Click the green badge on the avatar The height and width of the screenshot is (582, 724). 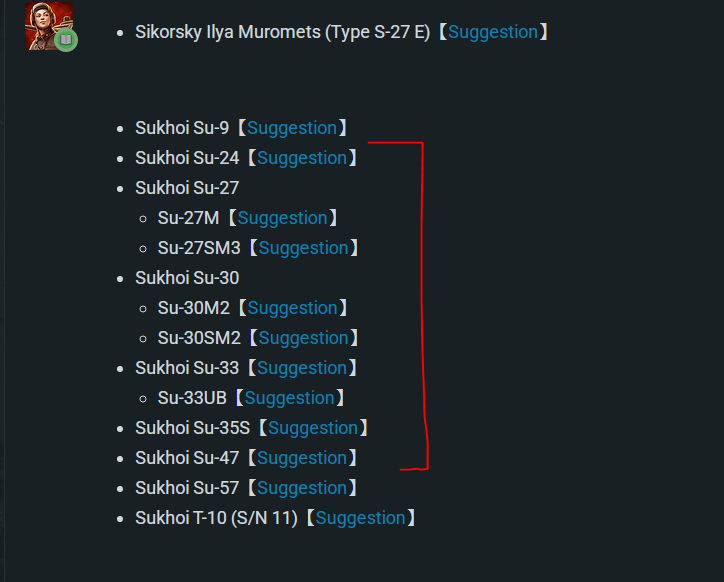click(x=66, y=40)
